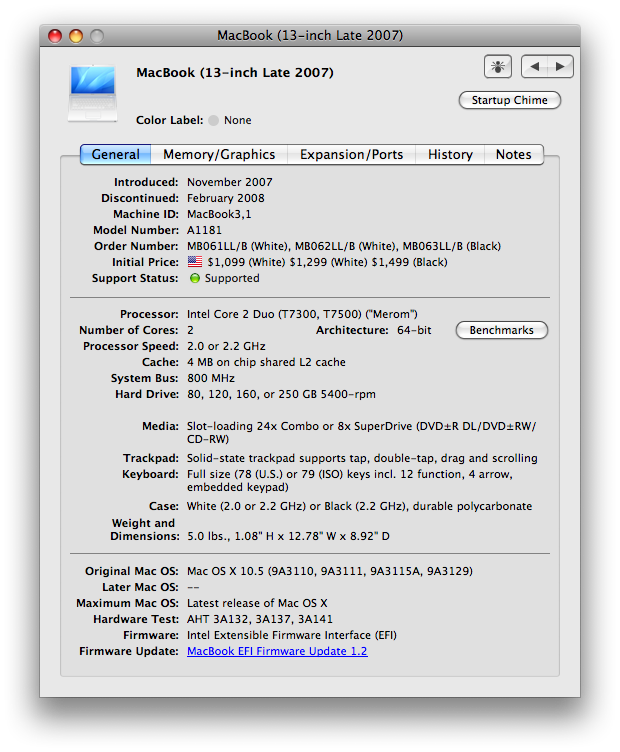Click the Slot-loading 24x Combo media text
The image size is (620, 752).
[362, 432]
